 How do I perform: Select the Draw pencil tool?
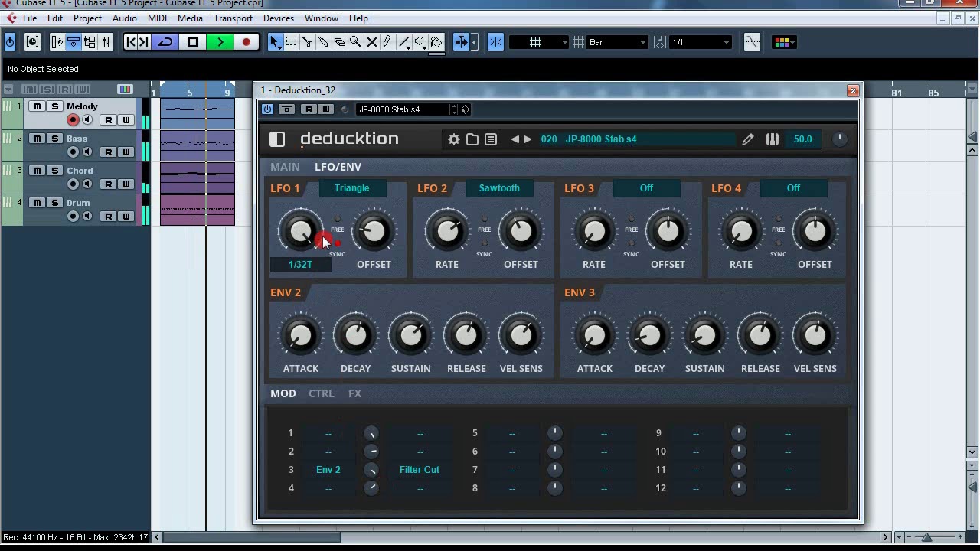click(388, 42)
